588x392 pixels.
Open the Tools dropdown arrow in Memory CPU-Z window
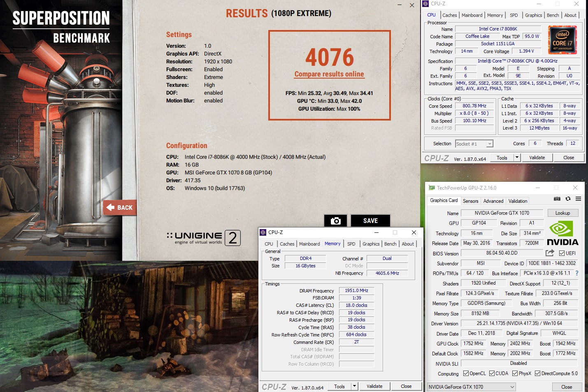(354, 386)
